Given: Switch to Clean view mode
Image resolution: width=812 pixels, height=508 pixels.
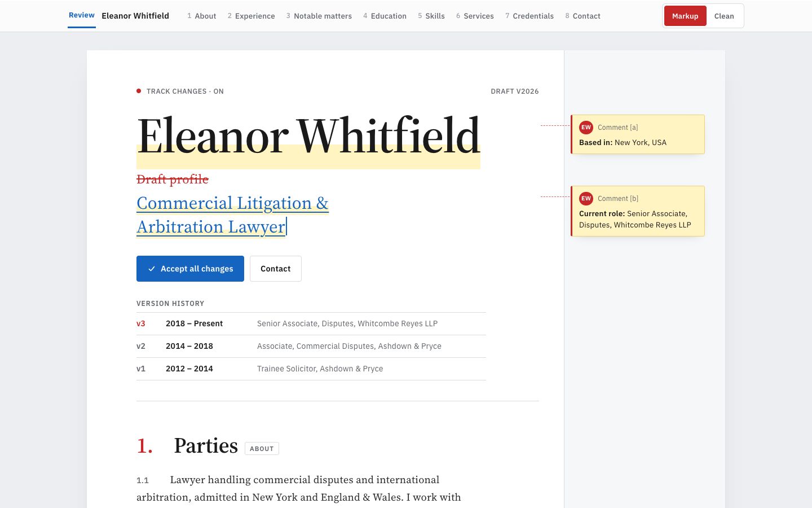Looking at the screenshot, I should [724, 16].
